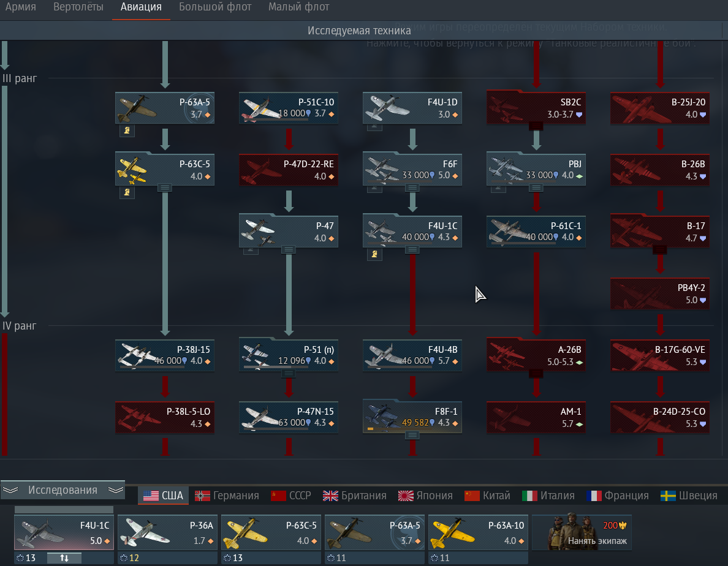Select the P-61C-1 aircraft card
Screen dimensions: 728x566
[x=536, y=232]
